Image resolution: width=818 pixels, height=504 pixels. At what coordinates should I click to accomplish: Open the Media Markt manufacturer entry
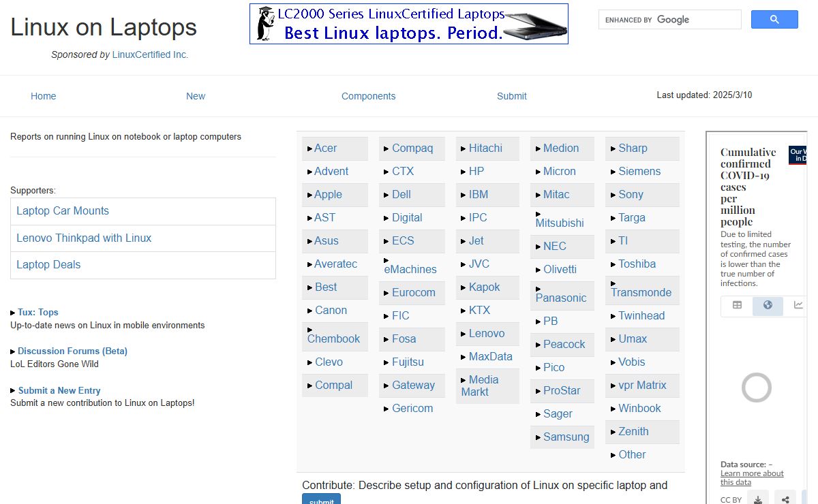click(480, 385)
